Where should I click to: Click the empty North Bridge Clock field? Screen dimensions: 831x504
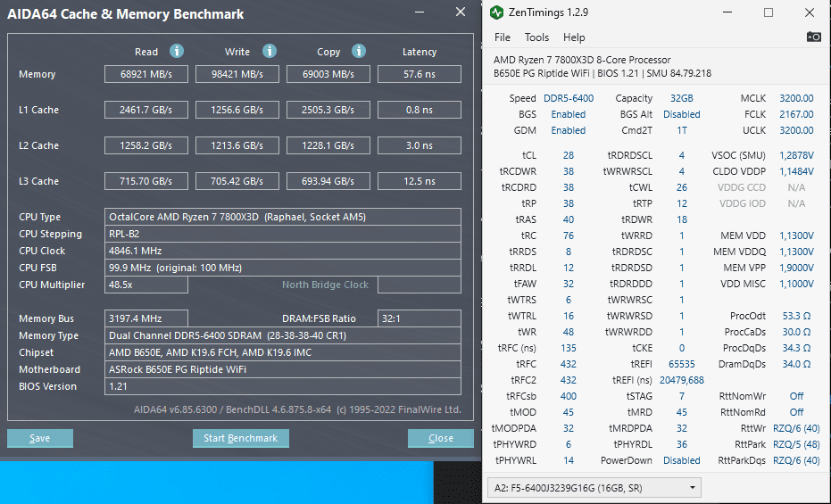[x=420, y=285]
